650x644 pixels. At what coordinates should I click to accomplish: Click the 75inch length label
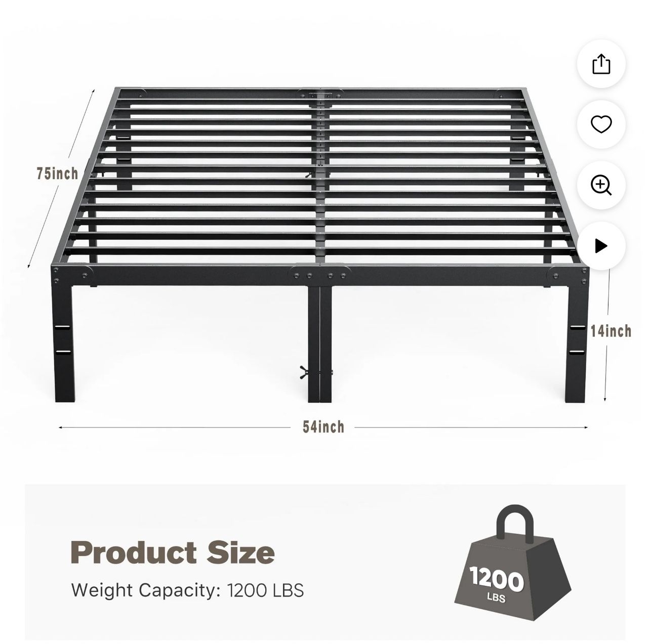(57, 174)
